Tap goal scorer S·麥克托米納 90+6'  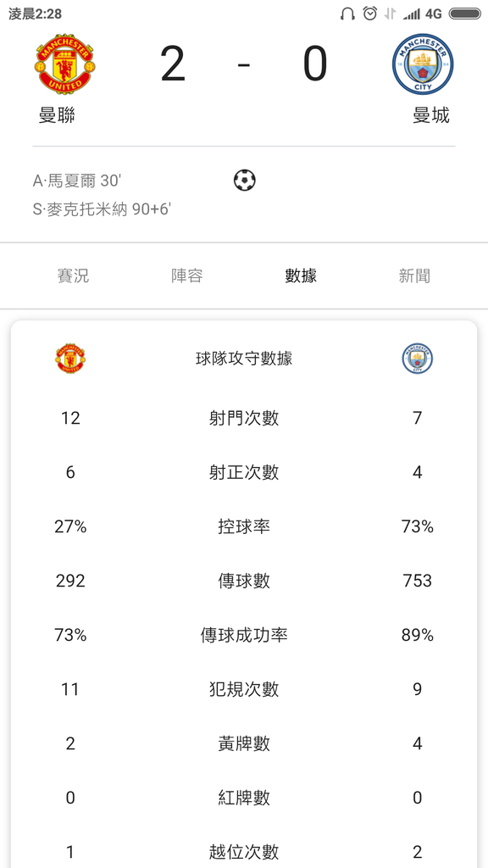pos(102,210)
